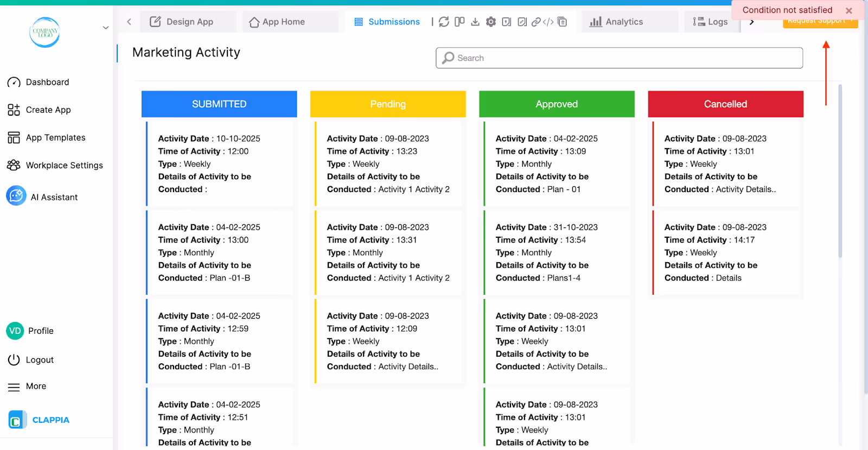The width and height of the screenshot is (868, 450).
Task: Click the download submissions icon
Action: click(x=475, y=22)
